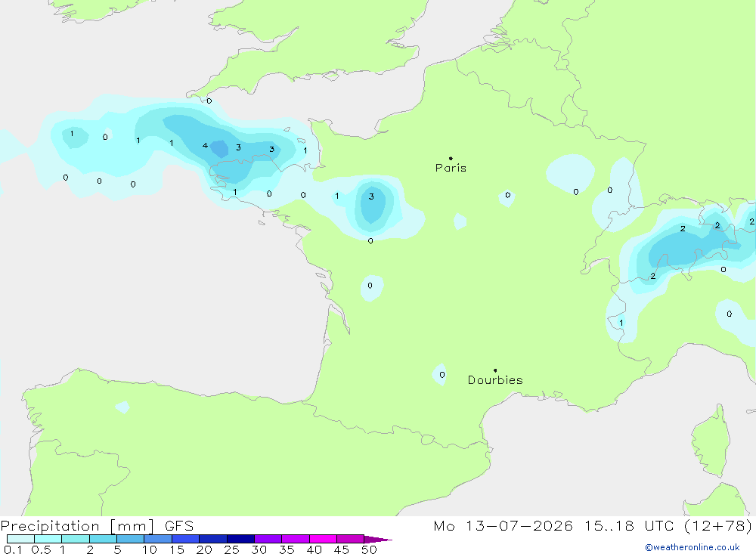Open the weatheronline.co.uk copyright link
Screen dimensions: 756x554
pos(692,547)
